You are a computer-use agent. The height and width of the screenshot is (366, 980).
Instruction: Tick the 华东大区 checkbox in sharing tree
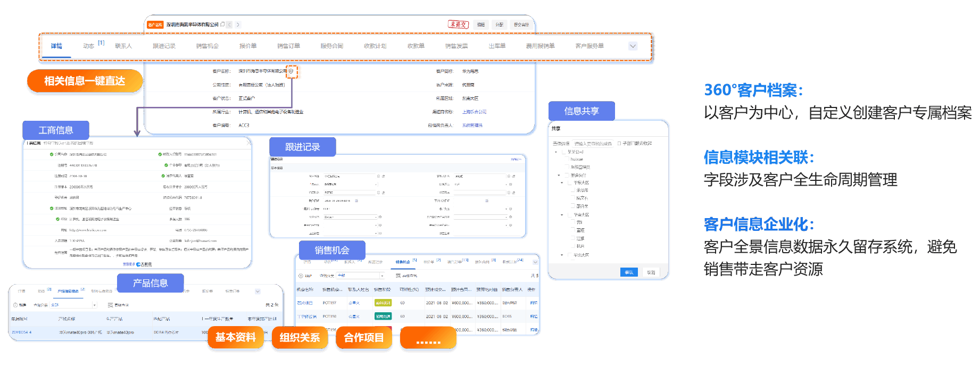(570, 182)
